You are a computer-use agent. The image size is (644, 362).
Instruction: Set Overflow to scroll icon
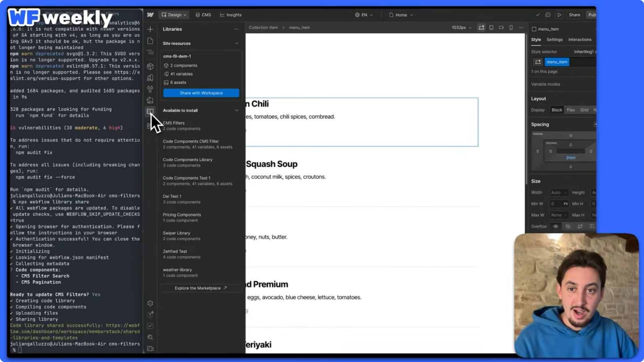click(580, 227)
